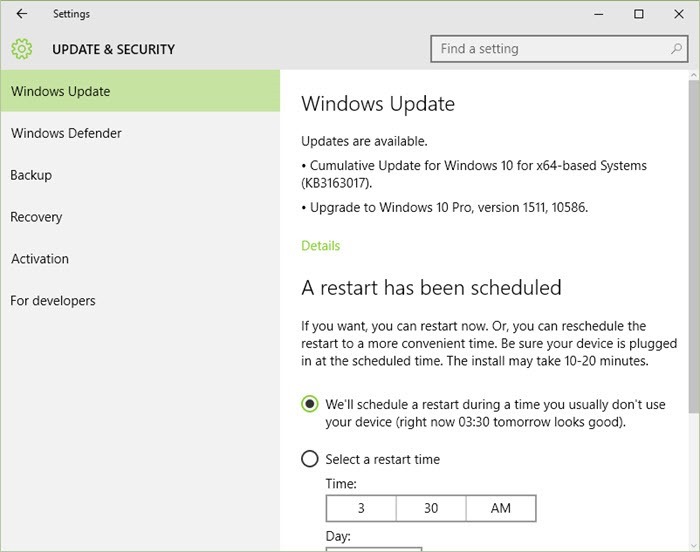Click the scrollbar down arrow
The image size is (700, 552).
tap(694, 546)
